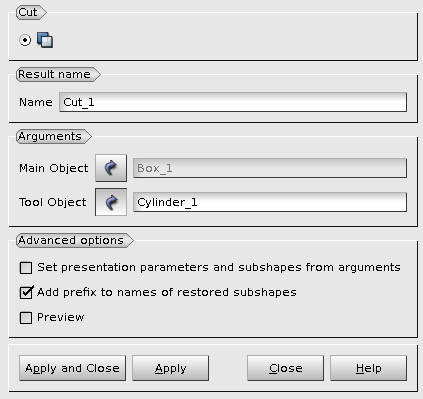Screen dimensions: 423x399
Task: Open Help for the Cut operation
Action: [368, 368]
